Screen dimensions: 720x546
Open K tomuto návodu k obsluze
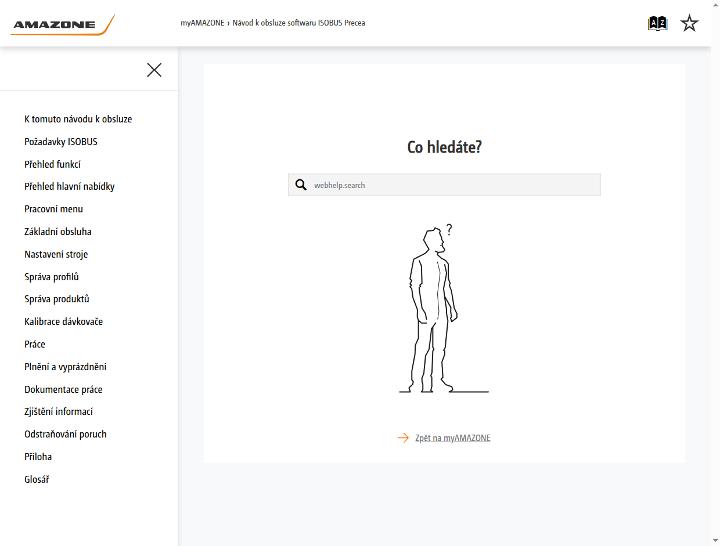click(x=78, y=119)
